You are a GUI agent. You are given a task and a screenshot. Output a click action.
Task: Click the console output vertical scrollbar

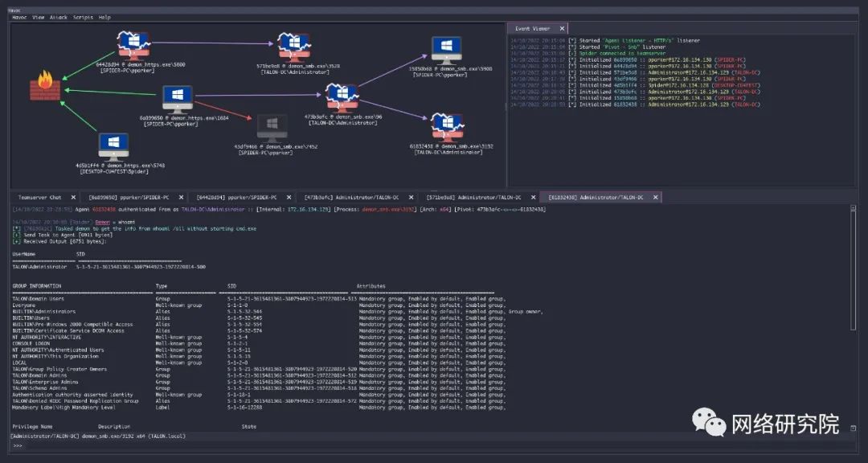pyautogui.click(x=854, y=316)
